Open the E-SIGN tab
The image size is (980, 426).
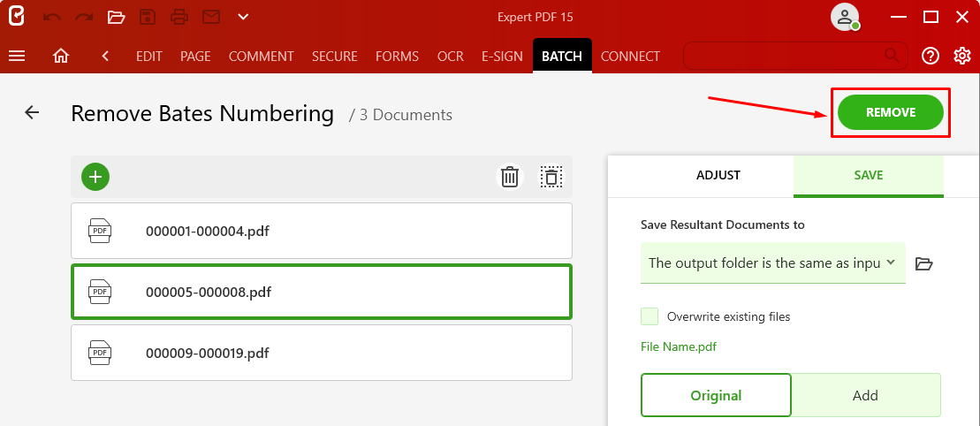tap(502, 57)
